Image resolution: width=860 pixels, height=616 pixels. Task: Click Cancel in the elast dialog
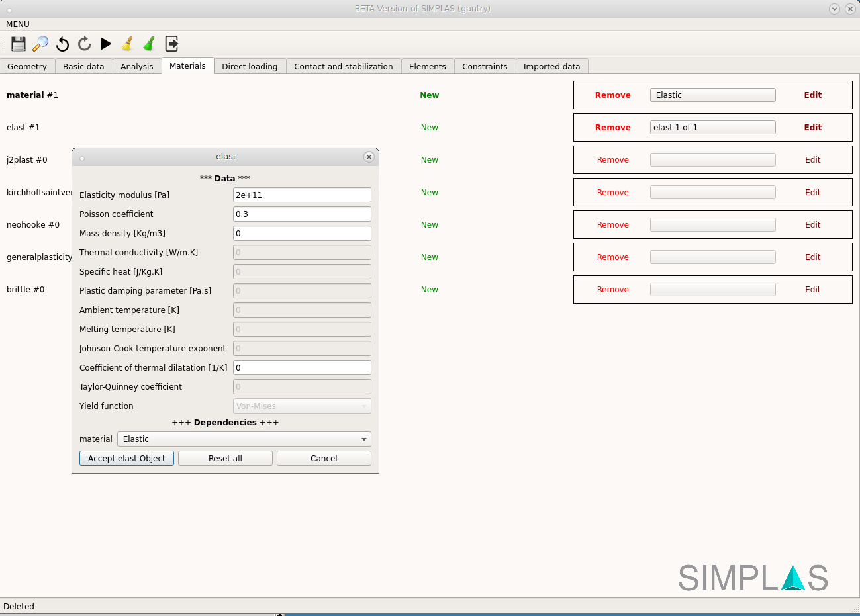point(324,459)
